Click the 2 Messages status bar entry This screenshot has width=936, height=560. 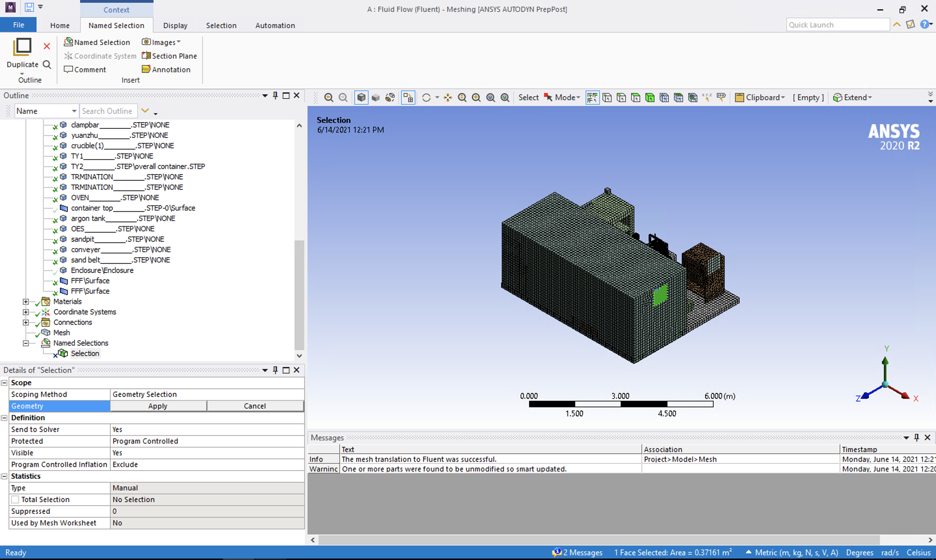(x=577, y=553)
